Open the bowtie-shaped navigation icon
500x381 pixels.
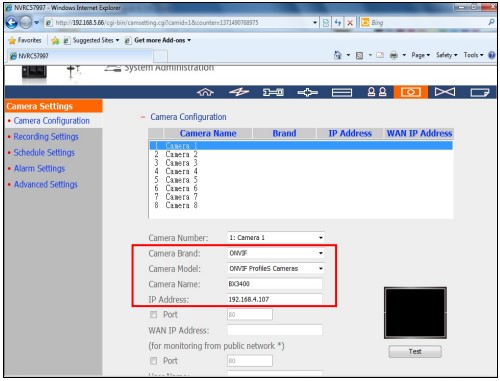[x=445, y=92]
